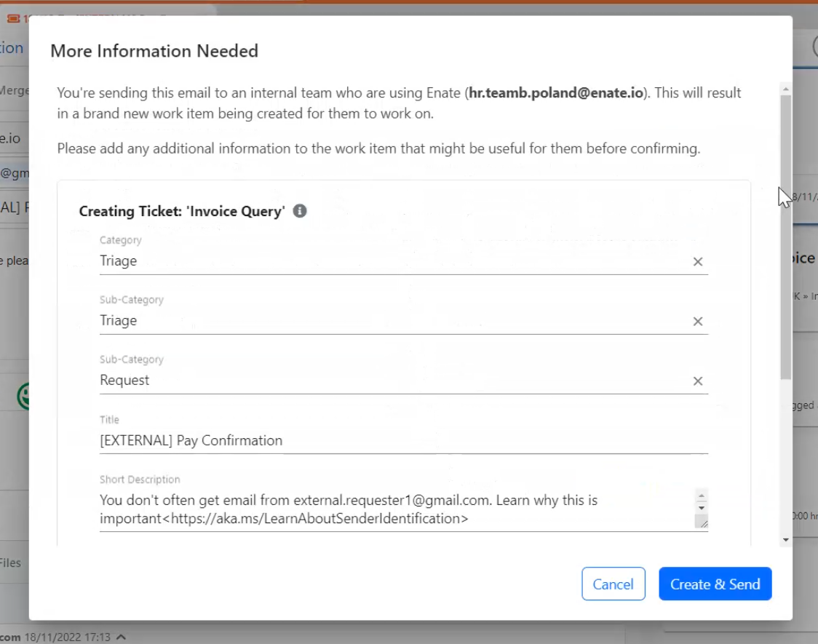818x644 pixels.
Task: Collapse the chevron next to 18/11/2022 17:13
Action: 122,637
